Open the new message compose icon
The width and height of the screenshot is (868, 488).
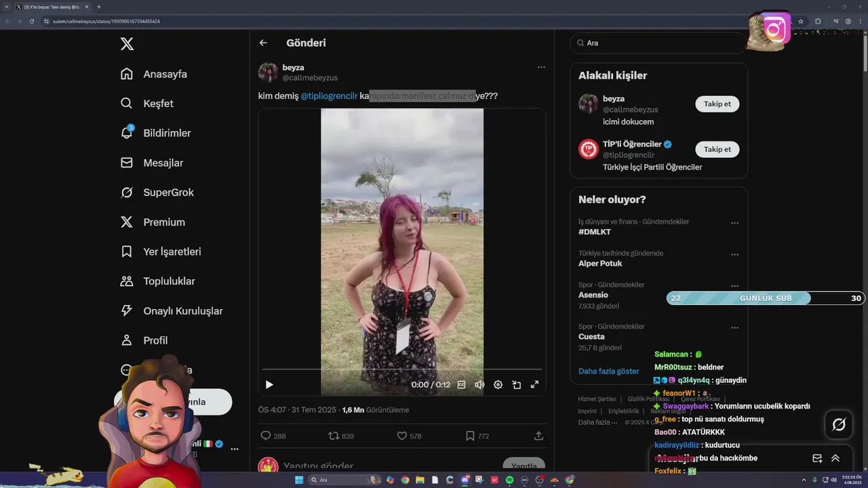[x=817, y=458]
